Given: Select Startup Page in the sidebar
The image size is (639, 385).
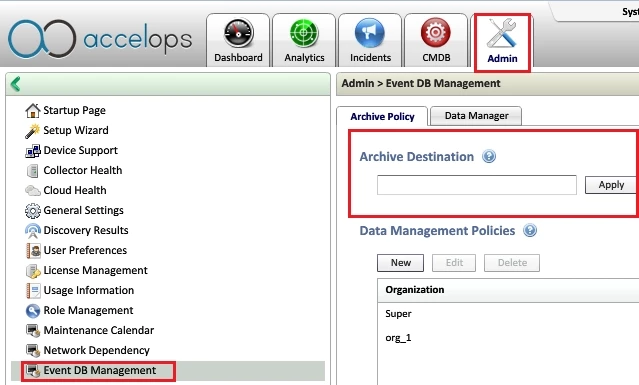Looking at the screenshot, I should click(75, 110).
